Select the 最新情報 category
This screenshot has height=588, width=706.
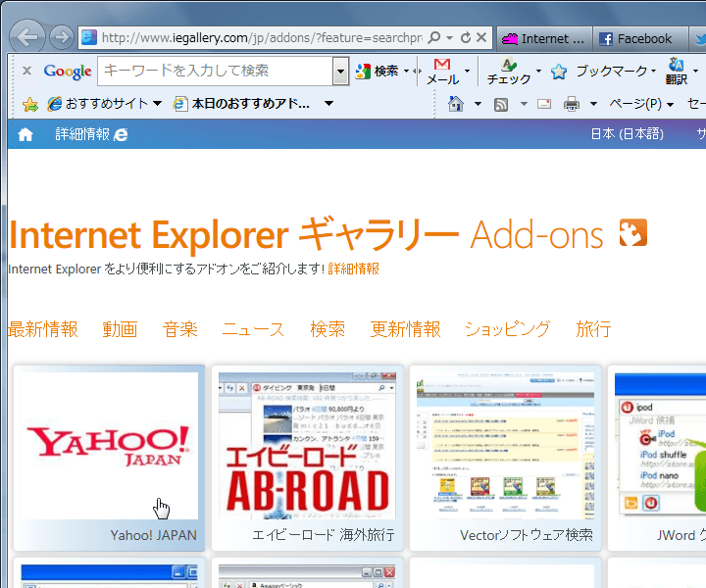(x=43, y=329)
